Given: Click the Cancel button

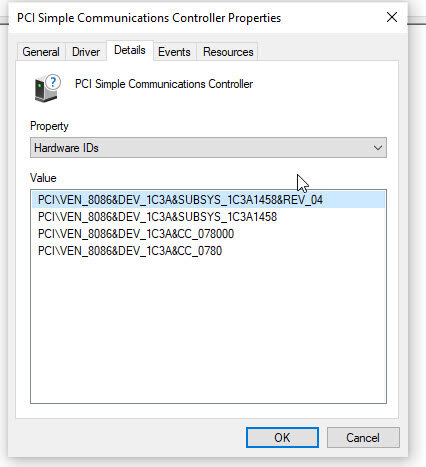Looking at the screenshot, I should coord(363,437).
